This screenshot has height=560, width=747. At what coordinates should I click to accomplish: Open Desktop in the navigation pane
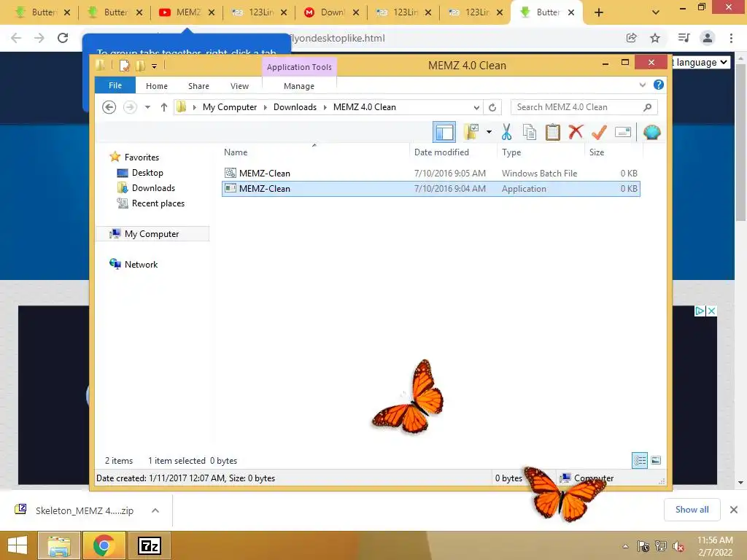point(147,173)
